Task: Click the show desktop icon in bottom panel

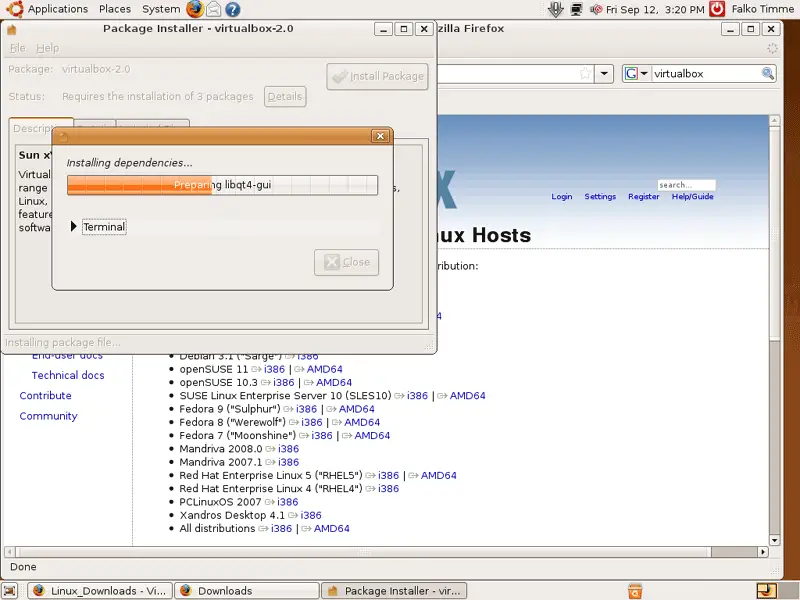Action: [10, 591]
